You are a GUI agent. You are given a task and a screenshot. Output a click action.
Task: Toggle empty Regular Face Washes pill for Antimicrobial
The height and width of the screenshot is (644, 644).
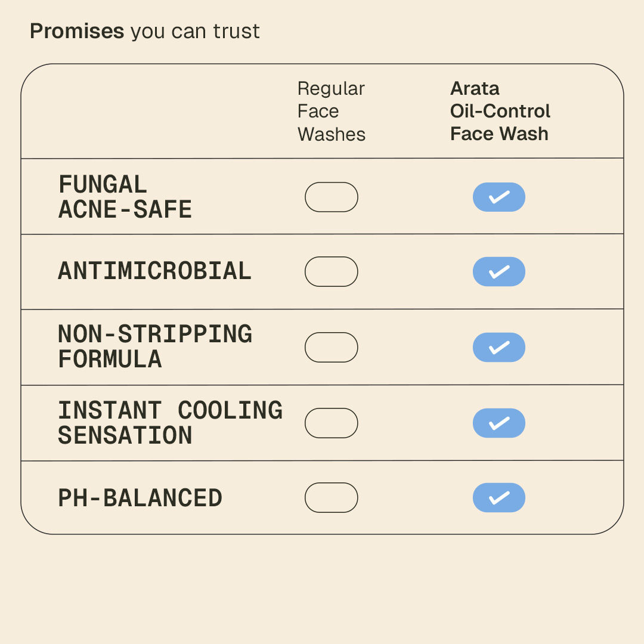click(x=331, y=272)
